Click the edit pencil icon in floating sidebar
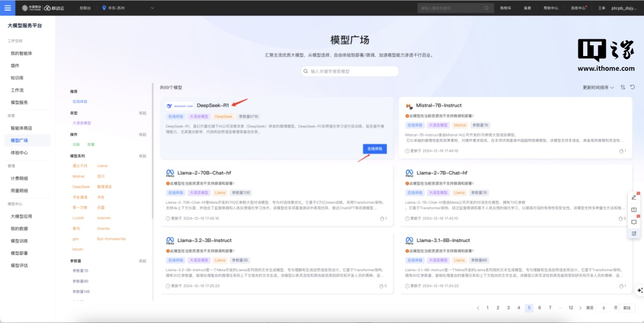 [x=634, y=197]
